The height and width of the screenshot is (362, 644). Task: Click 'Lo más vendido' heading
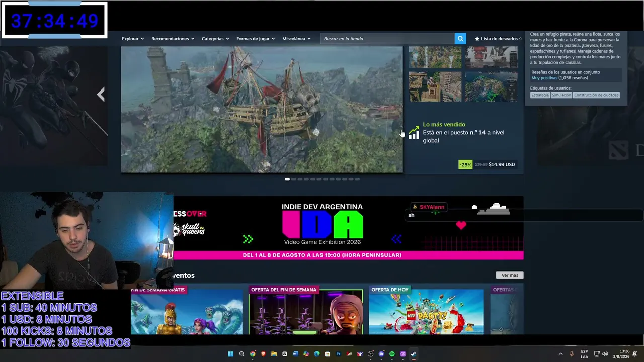(x=444, y=124)
